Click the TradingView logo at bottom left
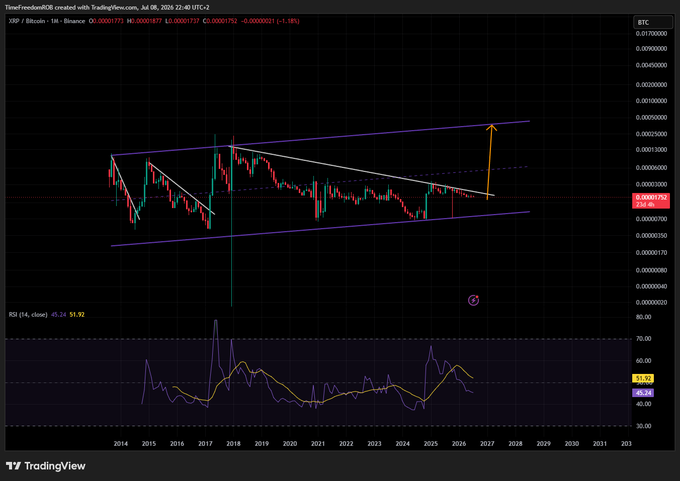The width and height of the screenshot is (680, 481). [46, 466]
